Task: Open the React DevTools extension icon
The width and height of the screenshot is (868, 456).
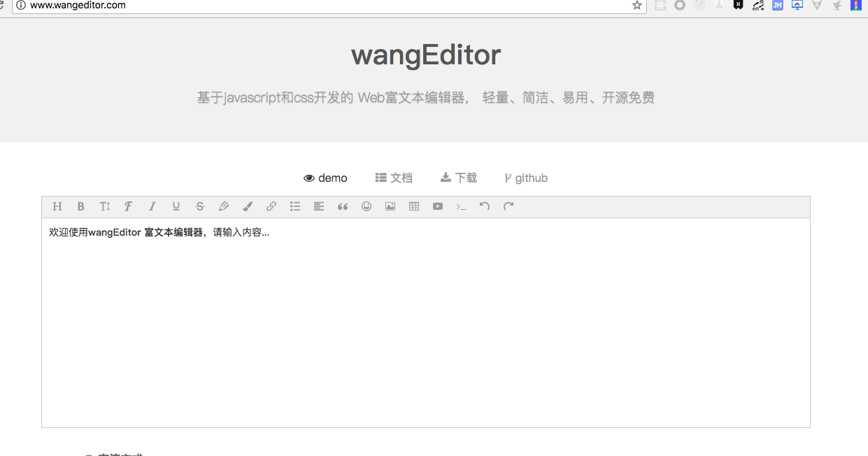Action: (x=660, y=5)
